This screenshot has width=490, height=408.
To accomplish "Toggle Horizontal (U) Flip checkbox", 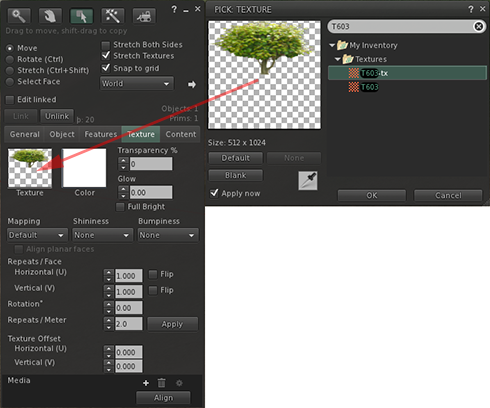I will click(153, 274).
